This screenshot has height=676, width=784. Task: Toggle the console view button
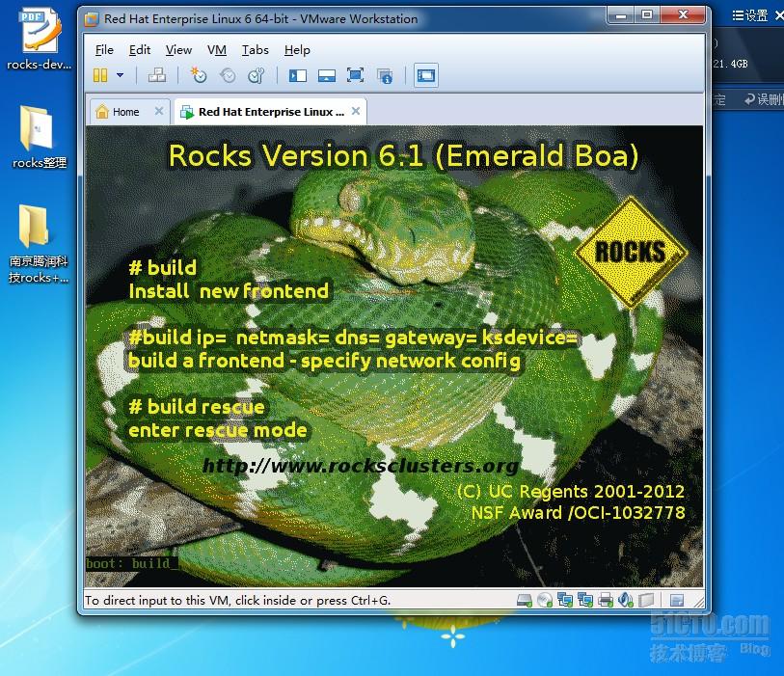coord(426,75)
